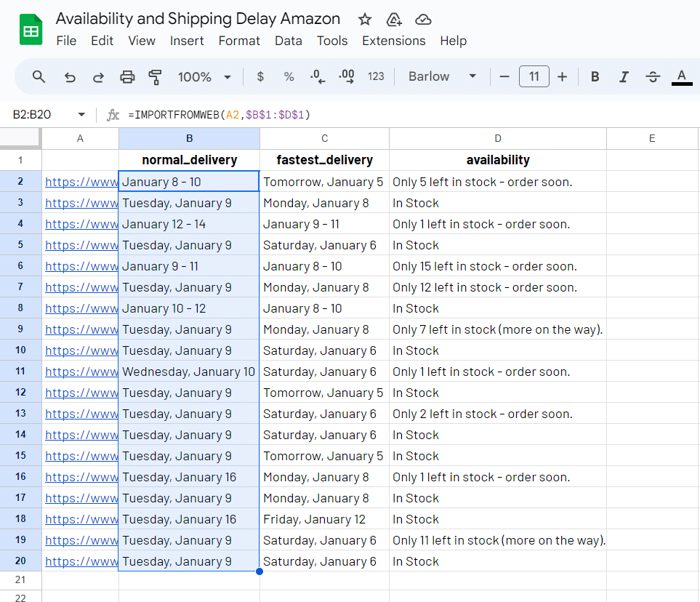The width and height of the screenshot is (700, 602).
Task: Open the Data menu
Action: 288,41
